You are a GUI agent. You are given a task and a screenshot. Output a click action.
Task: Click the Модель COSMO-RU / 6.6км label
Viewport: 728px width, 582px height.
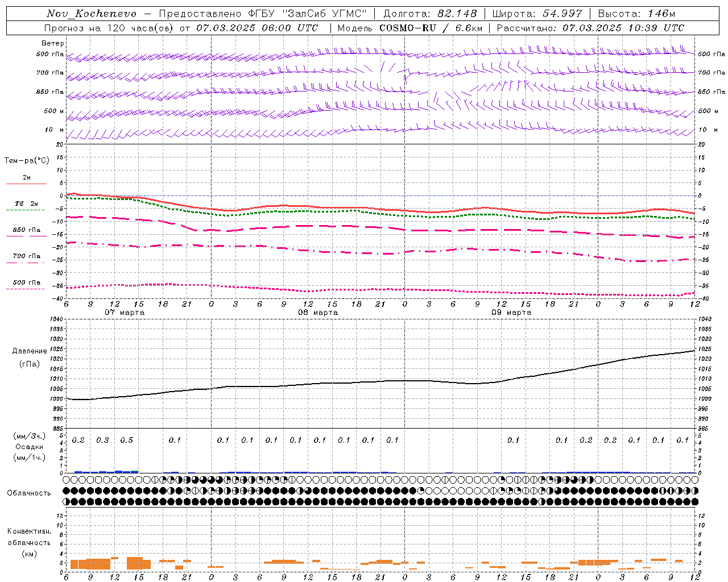click(410, 28)
